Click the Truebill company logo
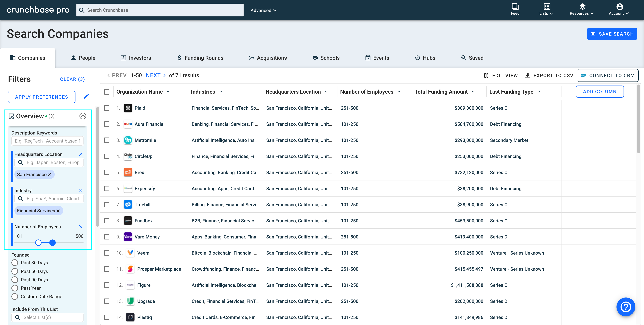644x325 pixels. pyautogui.click(x=128, y=204)
